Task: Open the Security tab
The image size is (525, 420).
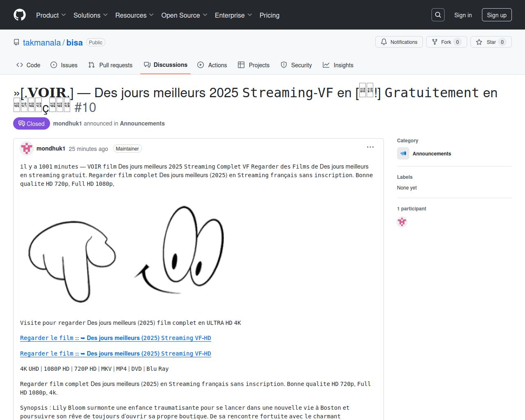Action: (296, 65)
